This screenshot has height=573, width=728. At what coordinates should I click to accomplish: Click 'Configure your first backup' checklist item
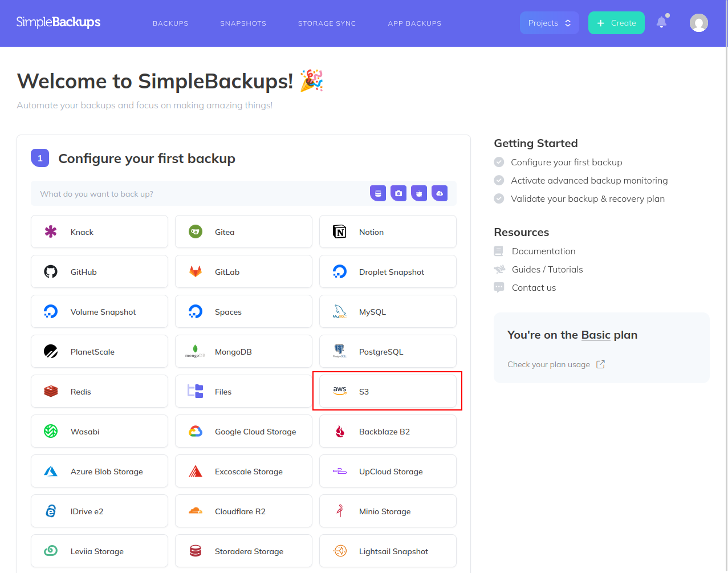[x=566, y=162]
